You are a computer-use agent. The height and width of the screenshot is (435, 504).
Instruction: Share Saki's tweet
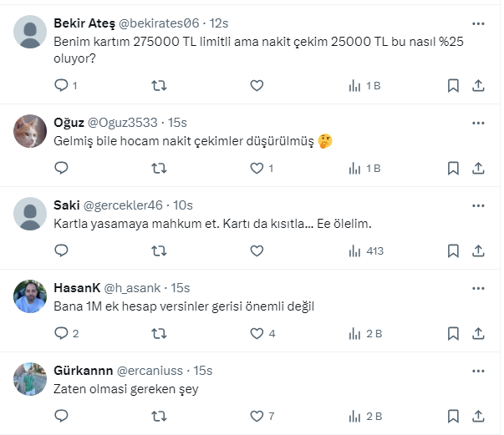pyautogui.click(x=478, y=250)
